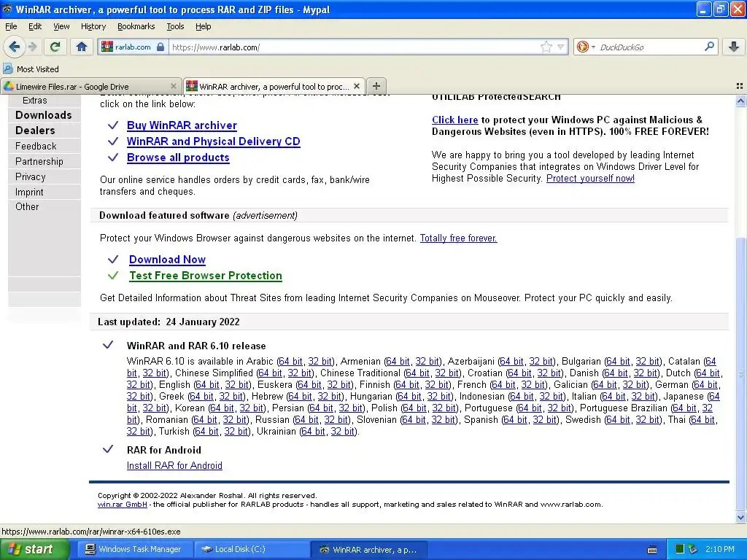Open the DuckDuckGo search engine selector

click(x=586, y=47)
